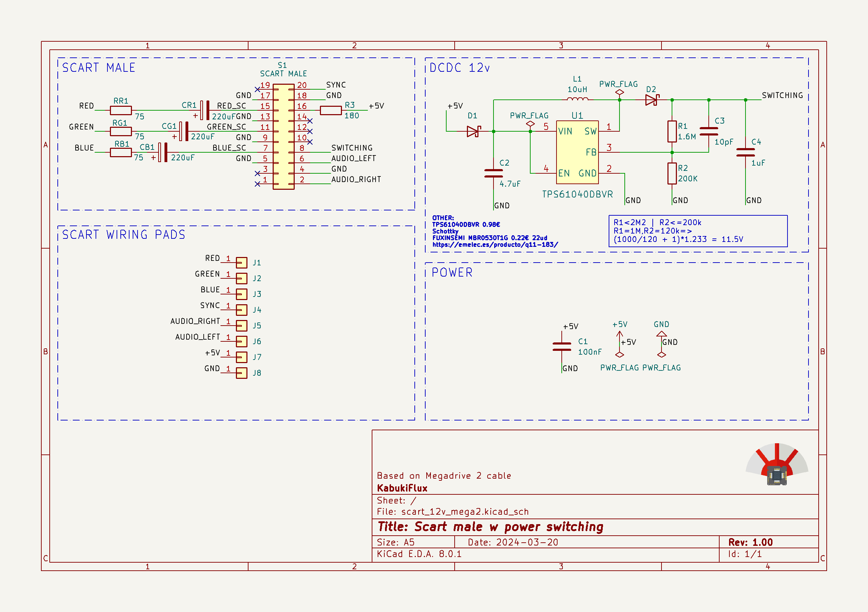Click the J5 AUDIO_RIGHT wiring pad
868x612 pixels.
click(241, 326)
